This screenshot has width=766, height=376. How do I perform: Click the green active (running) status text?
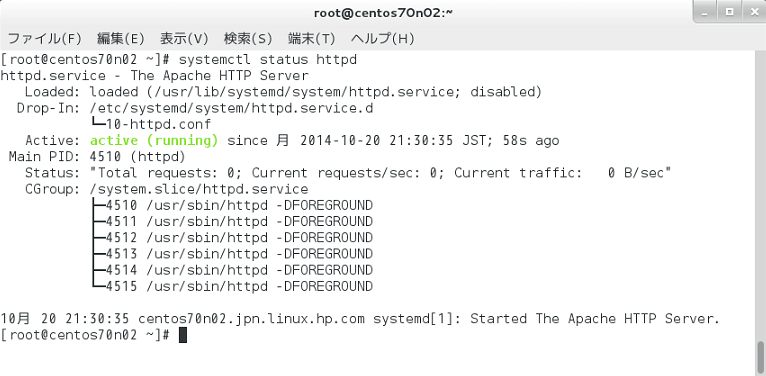pyautogui.click(x=154, y=141)
